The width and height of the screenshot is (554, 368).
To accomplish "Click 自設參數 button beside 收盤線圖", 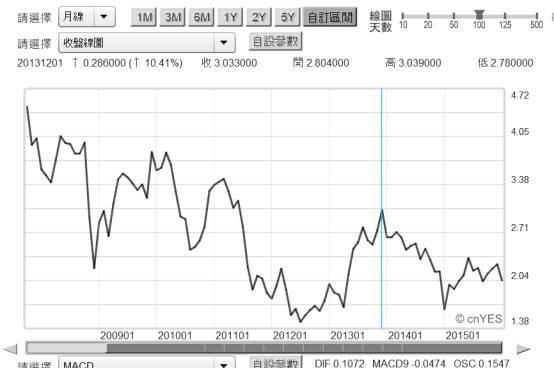I will point(276,41).
